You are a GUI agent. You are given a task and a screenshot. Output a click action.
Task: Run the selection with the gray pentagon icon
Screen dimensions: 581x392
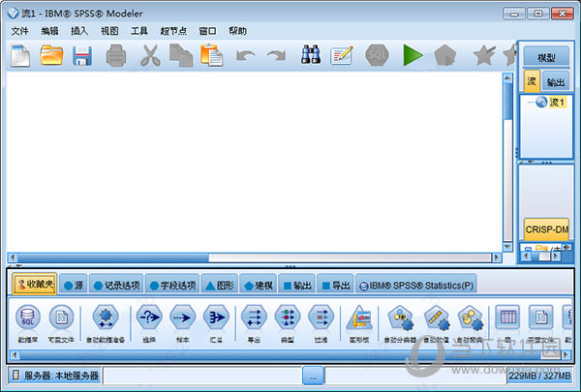click(444, 55)
